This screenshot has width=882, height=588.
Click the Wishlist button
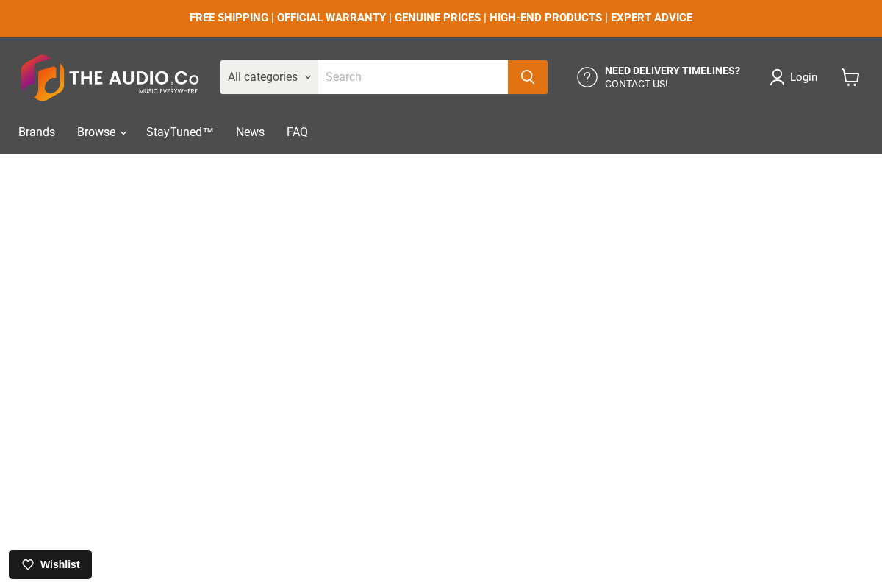point(50,564)
